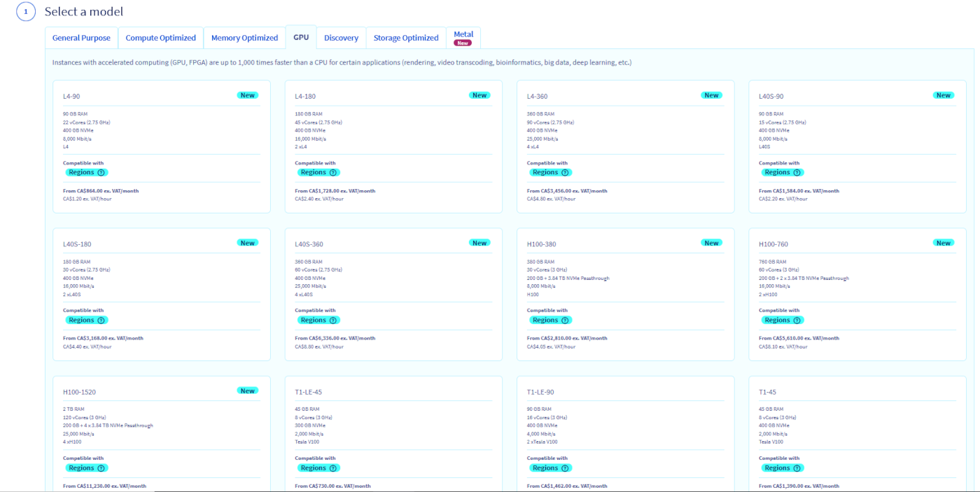Click Regions help icon on L4-90 card

click(x=101, y=172)
